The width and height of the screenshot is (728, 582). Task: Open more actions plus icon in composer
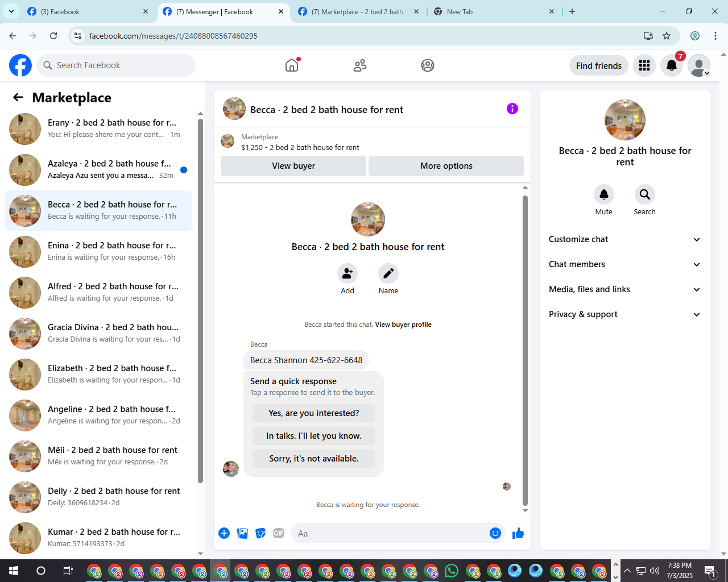224,533
